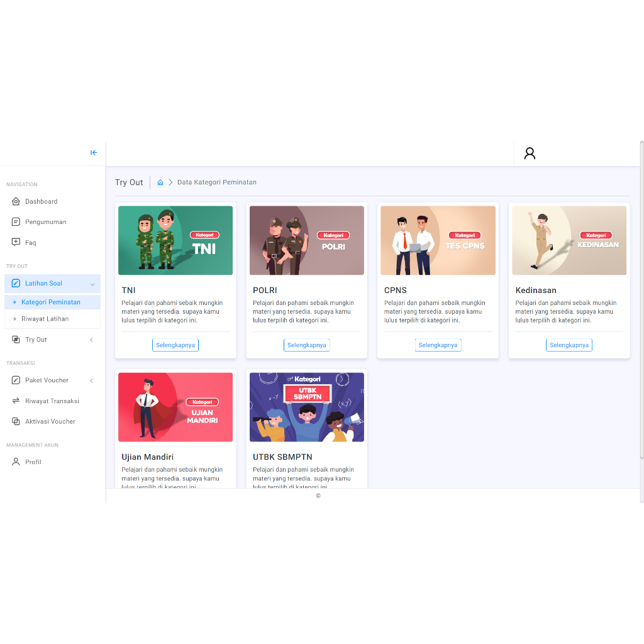The height and width of the screenshot is (644, 644).
Task: Expand the Try Out menu chevron
Action: click(92, 340)
